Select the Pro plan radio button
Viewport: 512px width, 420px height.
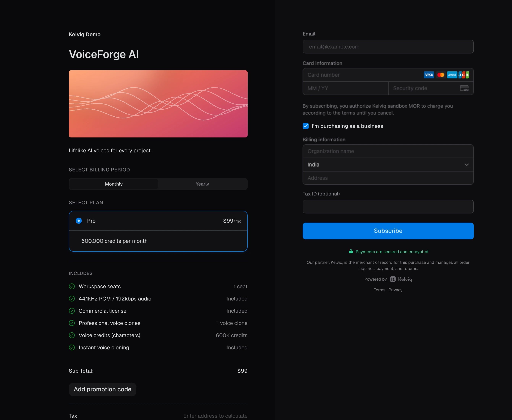[x=79, y=221]
